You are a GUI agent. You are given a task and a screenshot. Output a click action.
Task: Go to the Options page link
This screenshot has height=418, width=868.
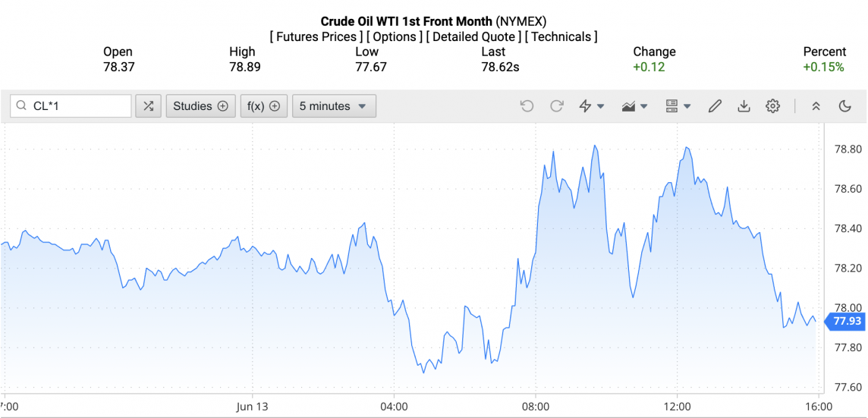394,36
